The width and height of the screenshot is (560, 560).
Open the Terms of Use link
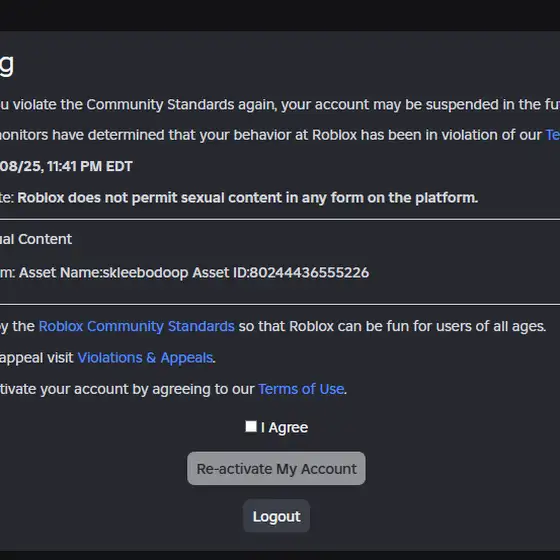click(x=301, y=389)
